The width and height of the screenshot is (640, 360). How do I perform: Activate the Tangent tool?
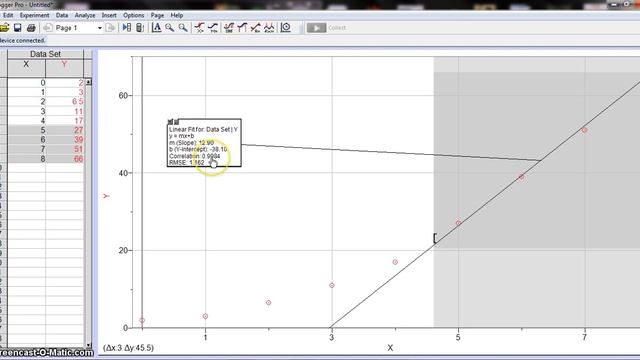point(213,28)
